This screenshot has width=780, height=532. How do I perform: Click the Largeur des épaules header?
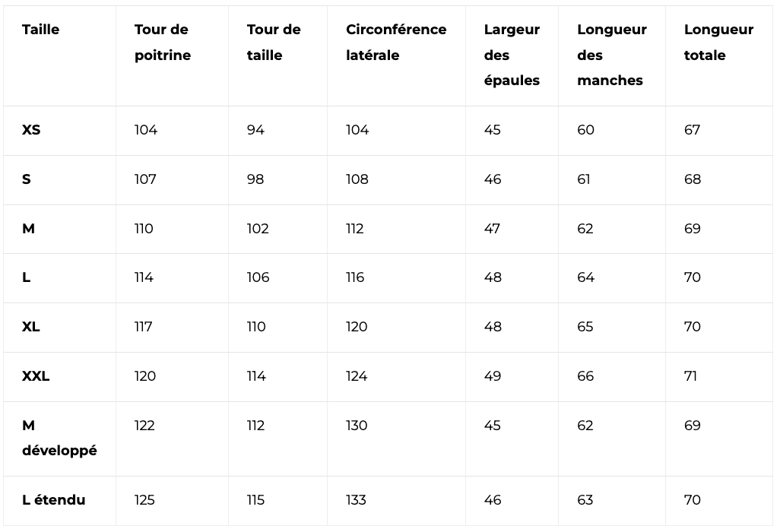[512, 55]
